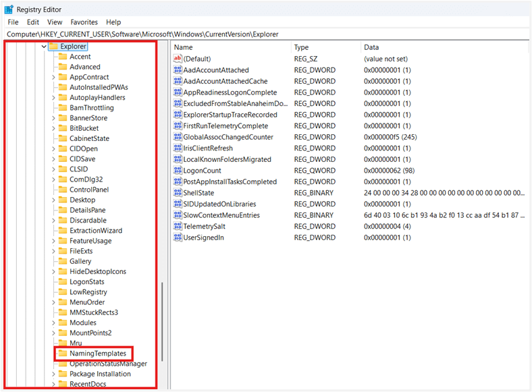Open the Favorites menu
532x392 pixels.
tap(84, 22)
